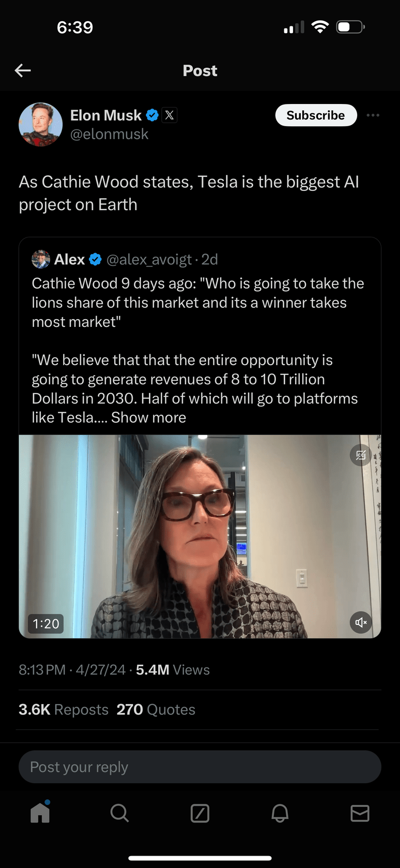View the 3.6K Reposts list

click(x=64, y=710)
